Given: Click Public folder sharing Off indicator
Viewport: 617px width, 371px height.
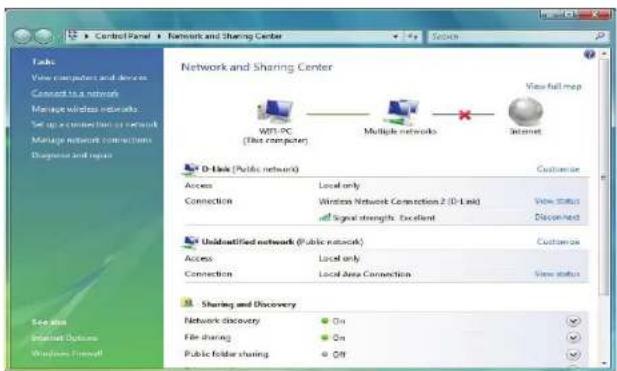Looking at the screenshot, I should coord(325,354).
